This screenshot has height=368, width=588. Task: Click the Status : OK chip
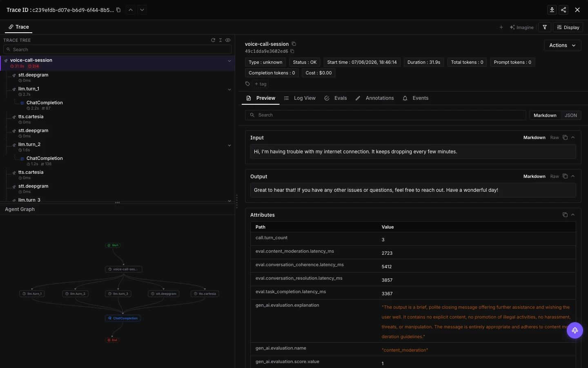click(305, 63)
